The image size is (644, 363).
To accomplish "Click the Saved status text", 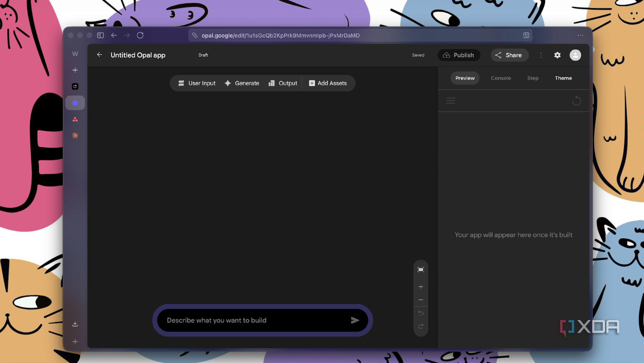I will [x=418, y=55].
